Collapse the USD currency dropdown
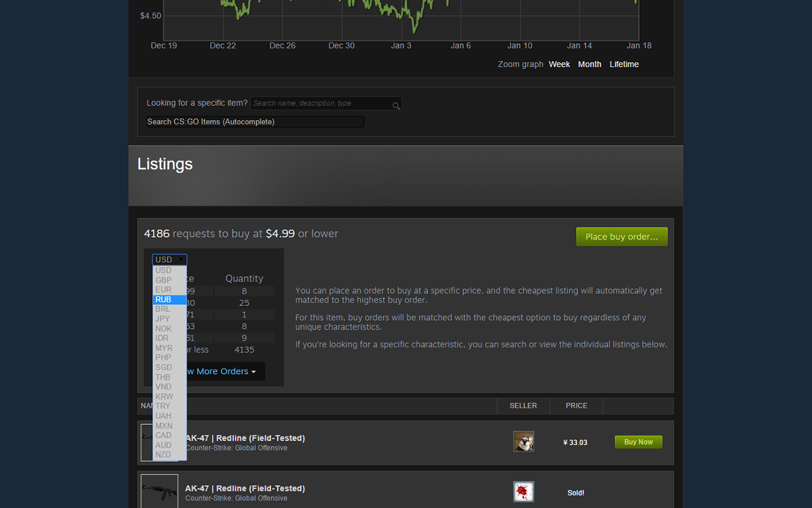 (169, 260)
